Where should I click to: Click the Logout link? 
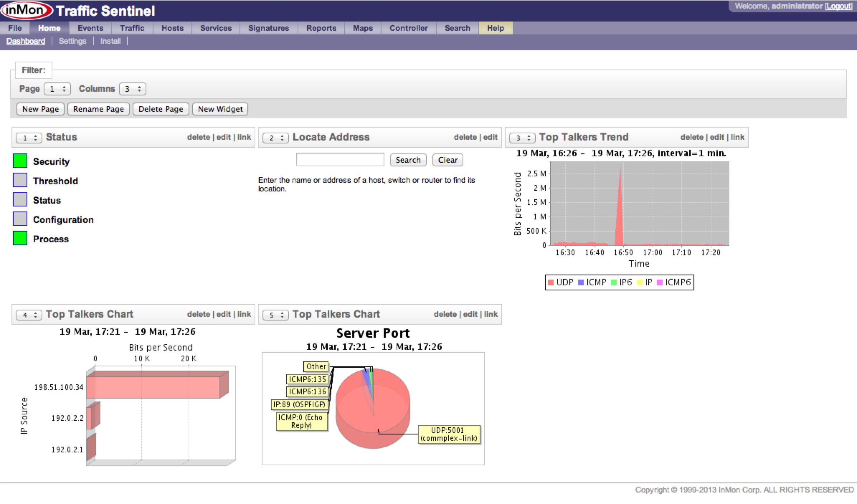point(838,6)
